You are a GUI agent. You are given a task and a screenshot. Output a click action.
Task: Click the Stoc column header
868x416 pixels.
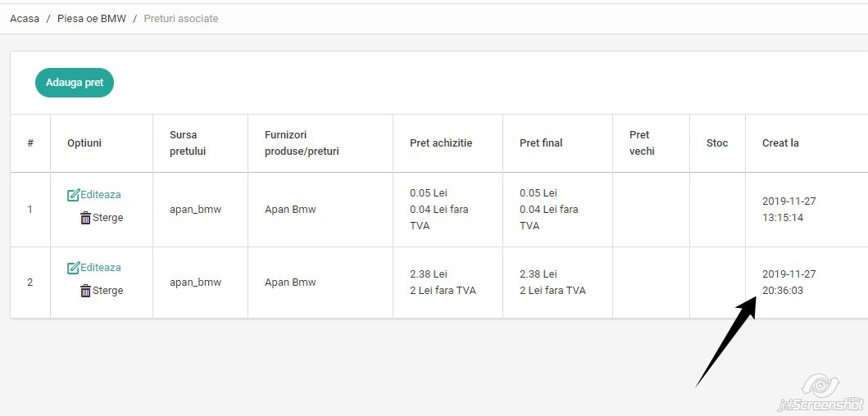tap(717, 143)
